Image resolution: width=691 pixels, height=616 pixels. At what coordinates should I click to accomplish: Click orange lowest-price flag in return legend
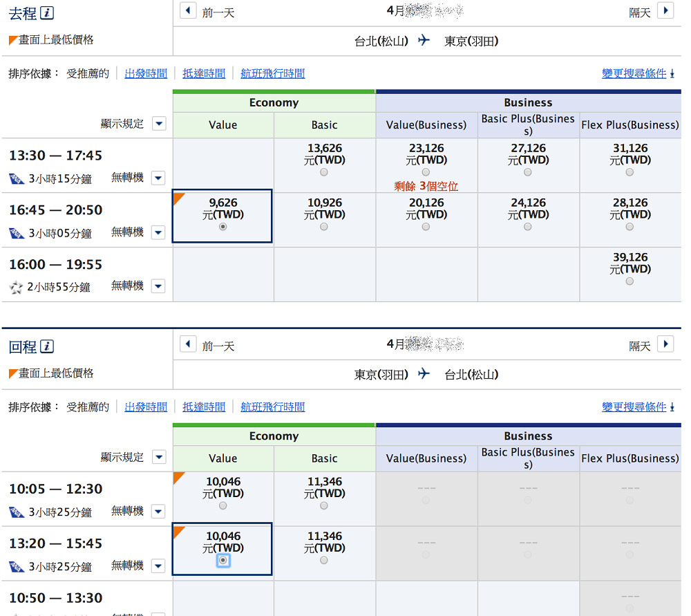(x=13, y=373)
